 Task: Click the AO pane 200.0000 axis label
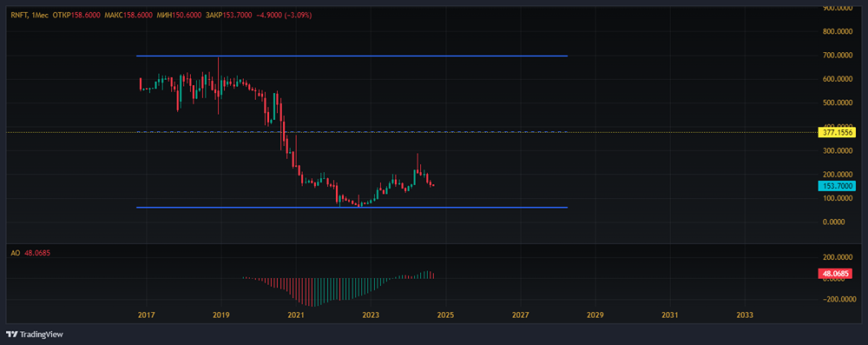[837, 257]
